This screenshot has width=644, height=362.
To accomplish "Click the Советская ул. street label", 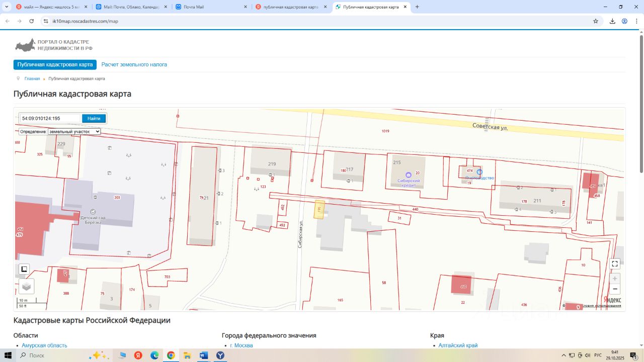I will tap(491, 127).
